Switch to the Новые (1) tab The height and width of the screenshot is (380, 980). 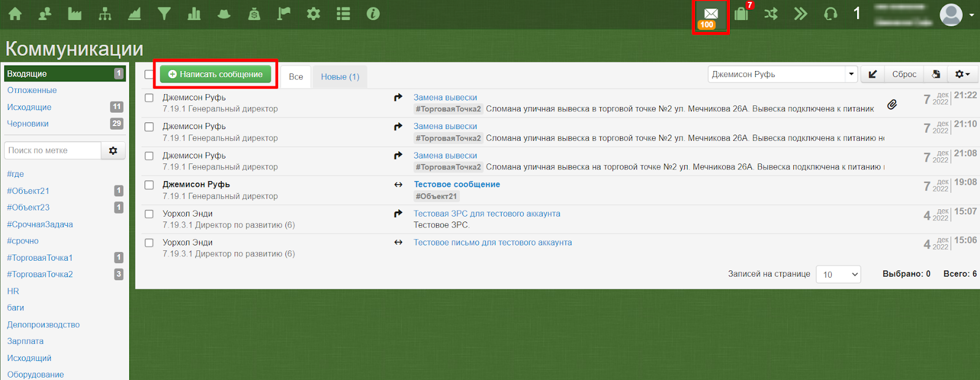340,76
